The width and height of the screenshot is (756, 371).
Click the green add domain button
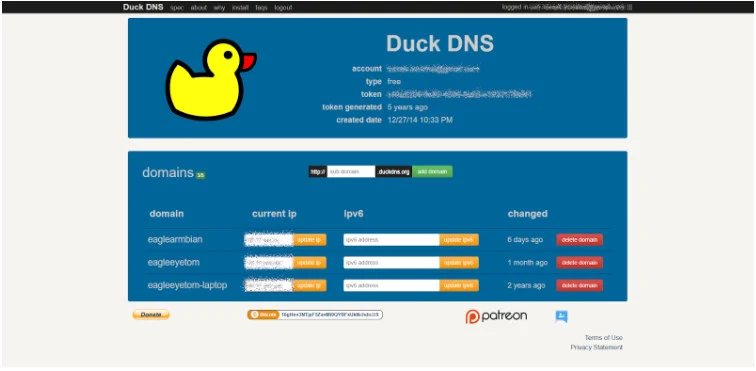pyautogui.click(x=432, y=171)
